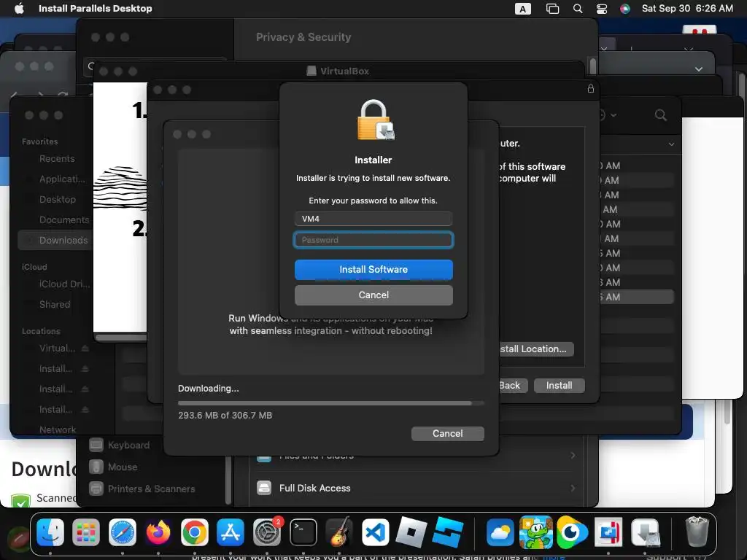Viewport: 747px width, 560px height.
Task: Select Recents in Finder sidebar
Action: coord(57,158)
